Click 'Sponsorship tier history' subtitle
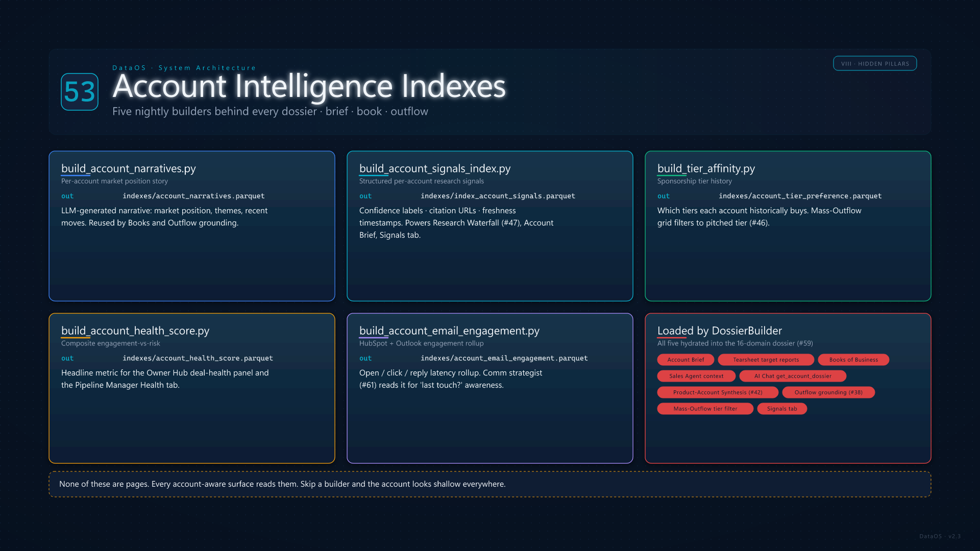Screen dimensions: 980x551 (x=695, y=181)
